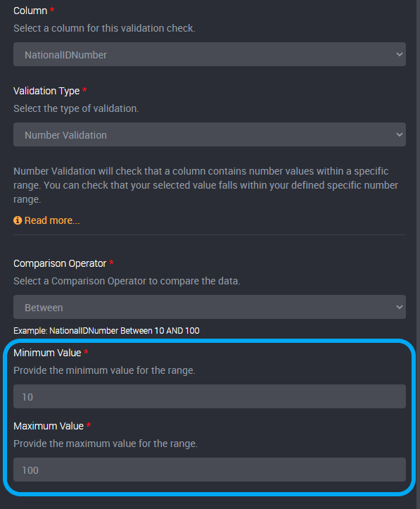Click the 'Provide the minimum value' helper text

104,370
